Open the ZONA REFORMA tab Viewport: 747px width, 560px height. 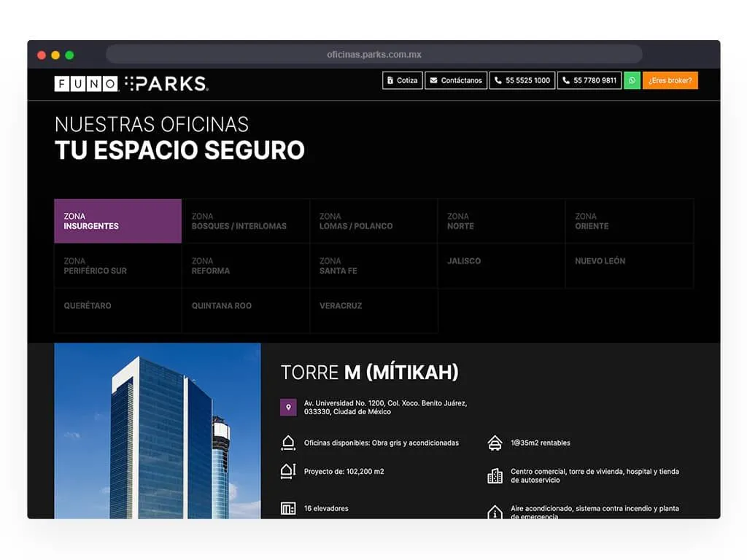click(246, 265)
